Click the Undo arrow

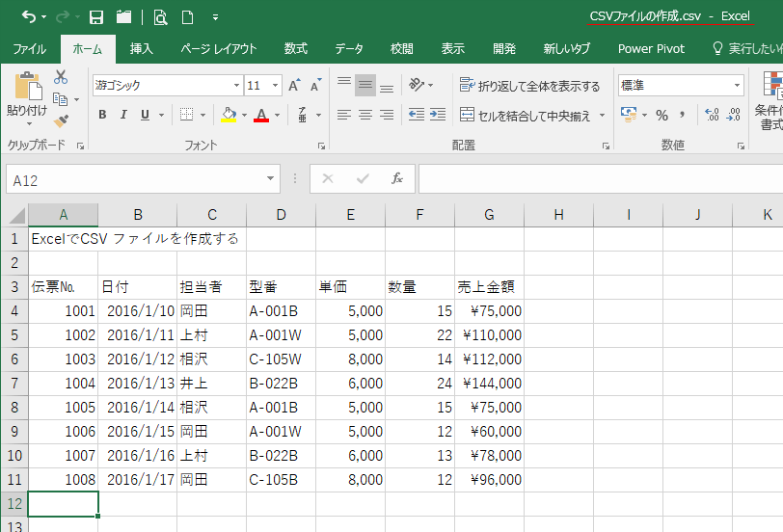tap(28, 17)
